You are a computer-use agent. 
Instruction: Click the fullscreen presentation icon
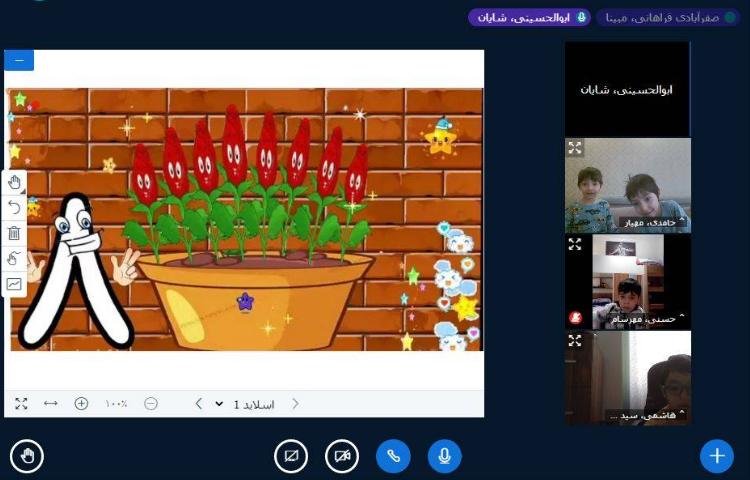pos(21,404)
